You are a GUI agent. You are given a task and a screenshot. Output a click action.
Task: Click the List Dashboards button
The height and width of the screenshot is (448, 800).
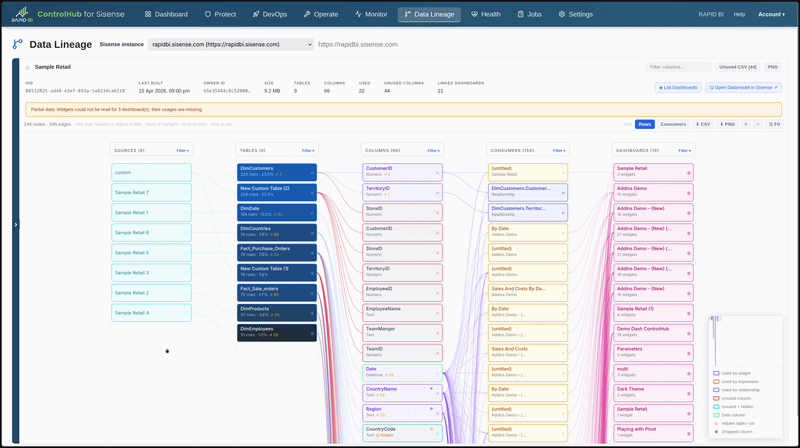coord(678,87)
